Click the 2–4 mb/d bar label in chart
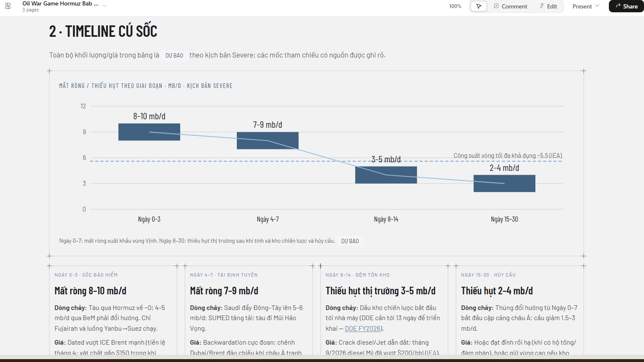Image resolution: width=644 pixels, height=362 pixels. click(x=504, y=168)
